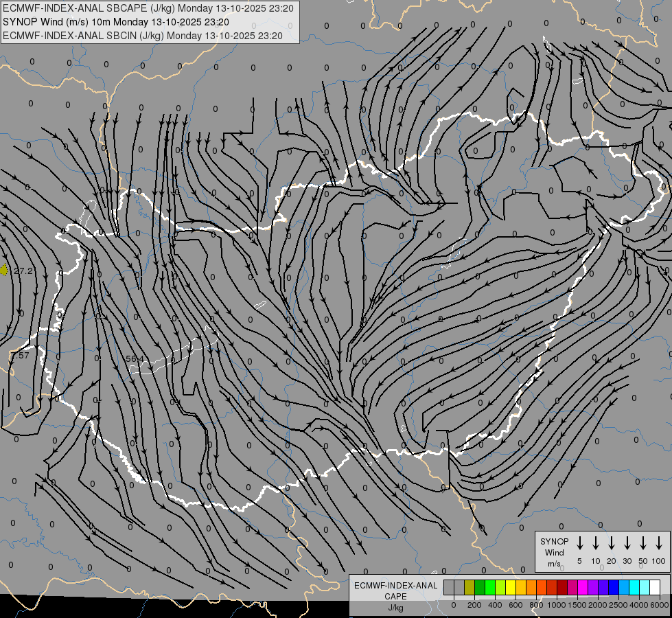Select the olive CAPE swatch before 200
Screen dimensions: 672x618
coord(470,587)
